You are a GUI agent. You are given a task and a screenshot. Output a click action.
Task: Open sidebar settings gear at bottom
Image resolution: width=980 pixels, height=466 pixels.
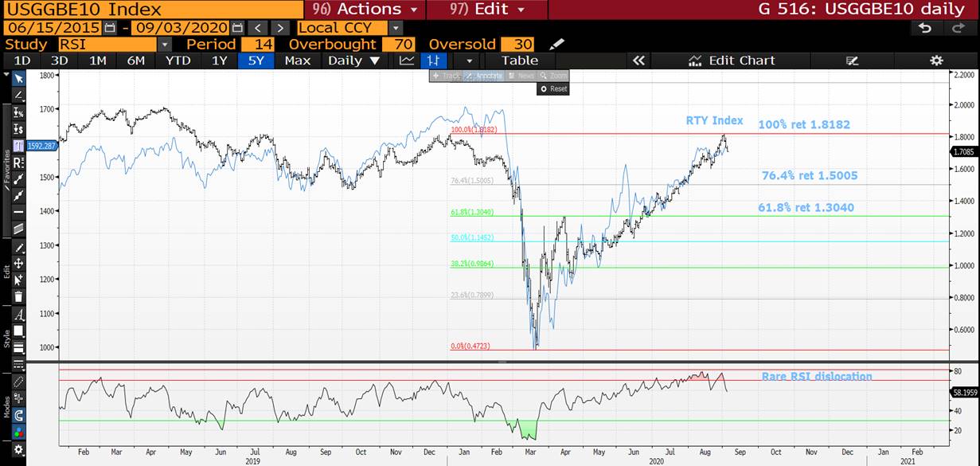(x=18, y=450)
